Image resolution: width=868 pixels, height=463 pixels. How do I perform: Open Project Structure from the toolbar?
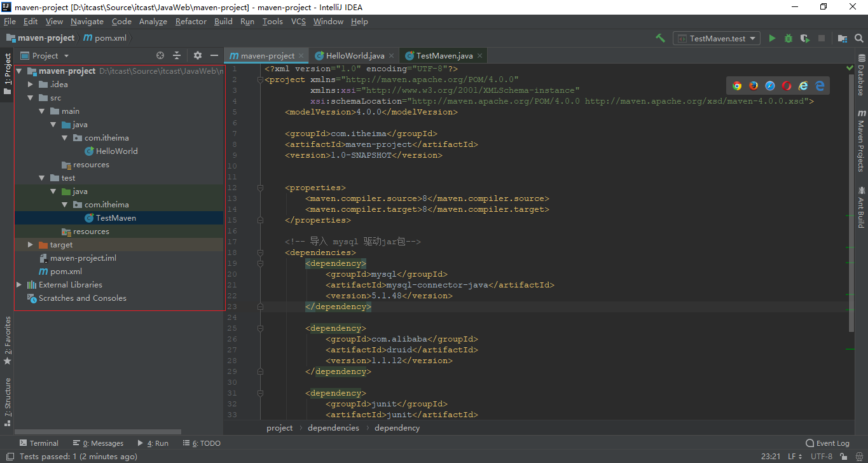842,38
